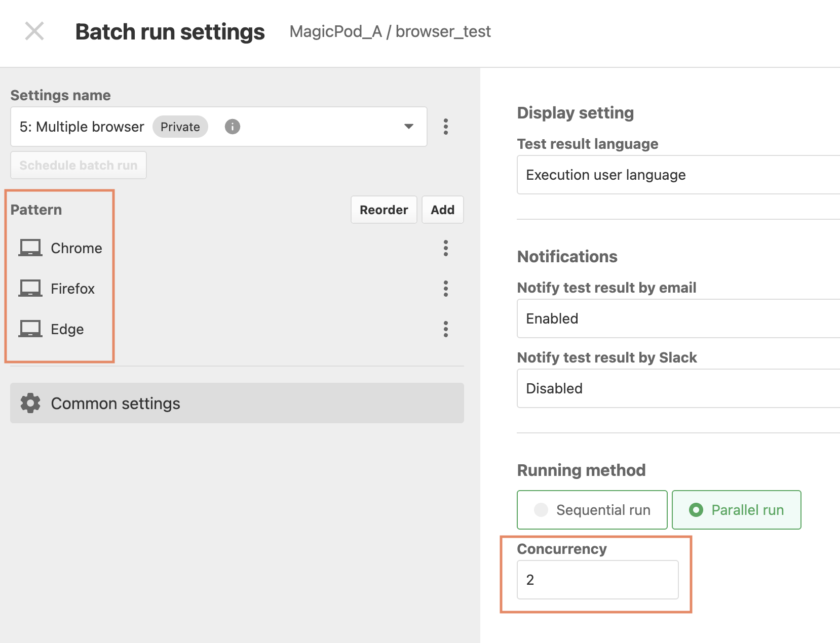Click the Common settings gear icon
The image size is (840, 643).
pos(30,403)
